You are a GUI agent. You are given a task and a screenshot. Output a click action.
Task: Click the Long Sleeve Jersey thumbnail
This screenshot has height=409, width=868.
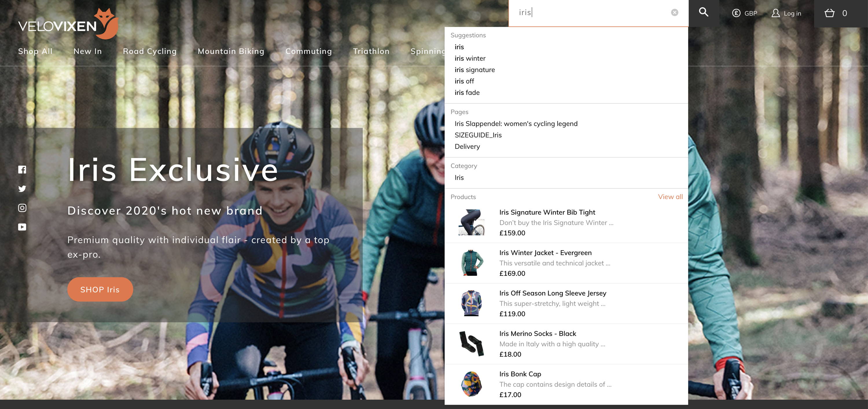pyautogui.click(x=471, y=303)
